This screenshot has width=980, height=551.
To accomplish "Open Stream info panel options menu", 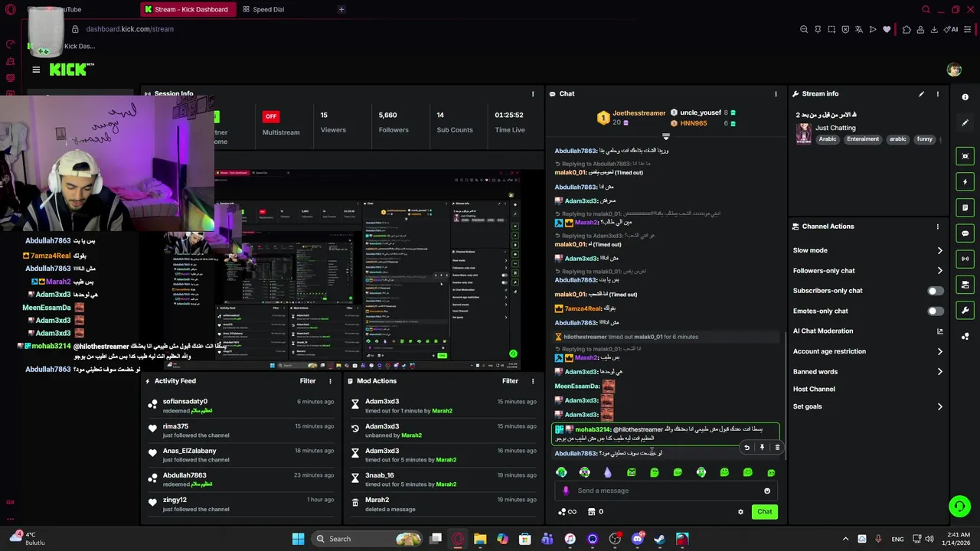I will [937, 94].
